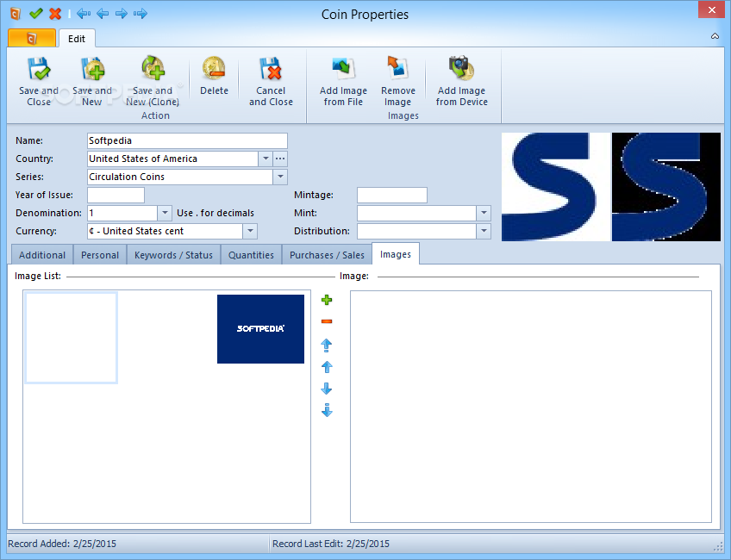Open the orange application menu button
The width and height of the screenshot is (731, 560).
coord(32,38)
